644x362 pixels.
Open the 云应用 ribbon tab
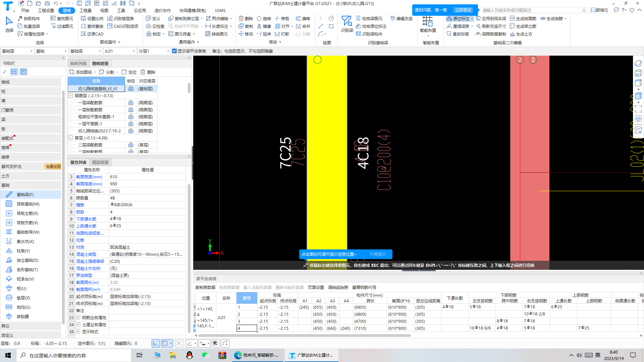(140, 10)
